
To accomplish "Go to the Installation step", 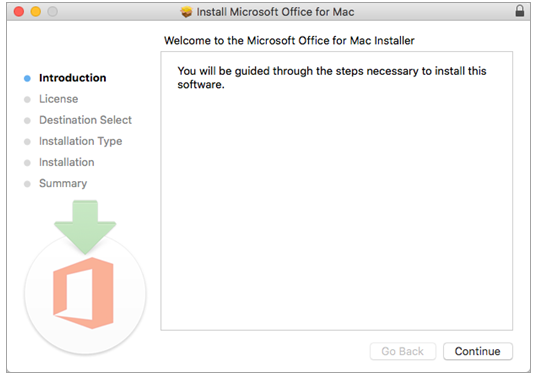I will pos(66,162).
